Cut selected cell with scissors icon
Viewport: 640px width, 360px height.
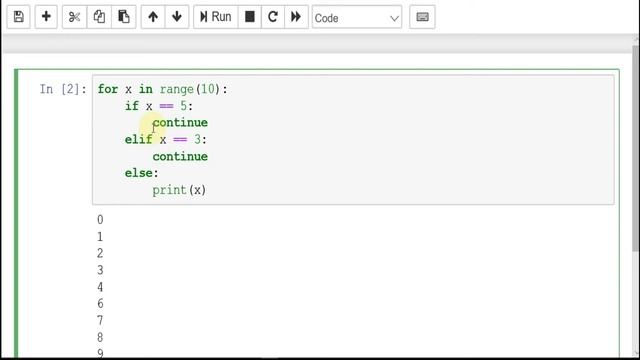coord(74,17)
